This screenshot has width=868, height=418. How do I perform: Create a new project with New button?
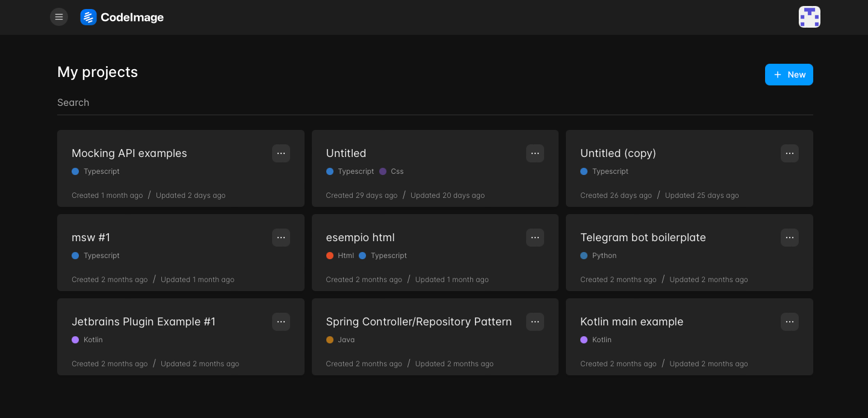789,75
